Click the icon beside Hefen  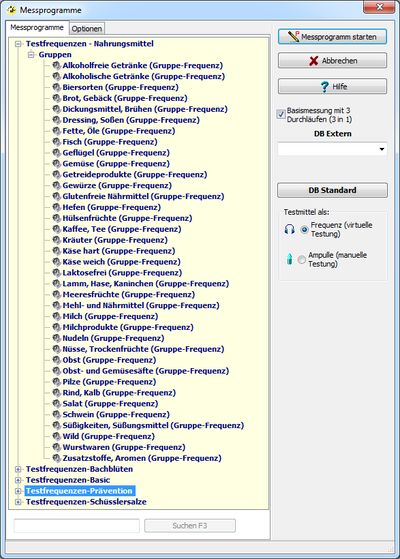pyautogui.click(x=56, y=207)
